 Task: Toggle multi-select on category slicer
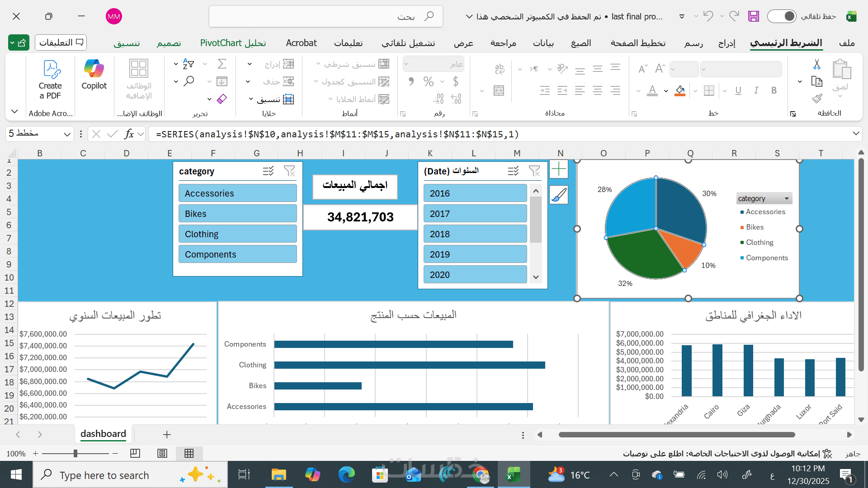268,171
